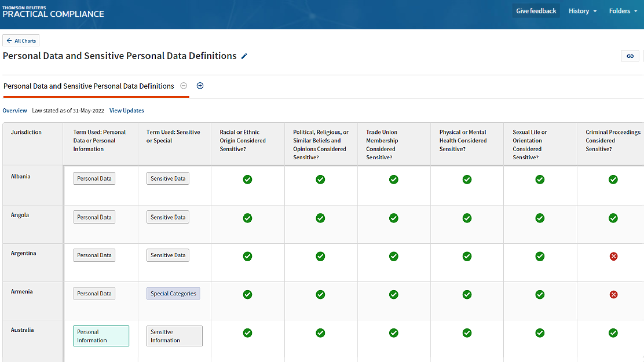The height and width of the screenshot is (362, 644).
Task: Open the Overview link
Action: pos(14,111)
